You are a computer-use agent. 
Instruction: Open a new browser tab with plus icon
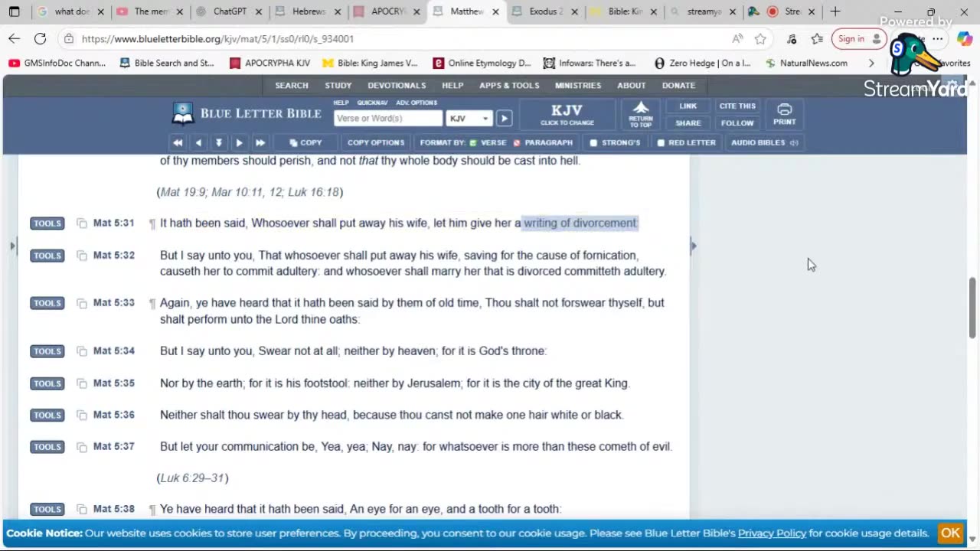pyautogui.click(x=835, y=11)
